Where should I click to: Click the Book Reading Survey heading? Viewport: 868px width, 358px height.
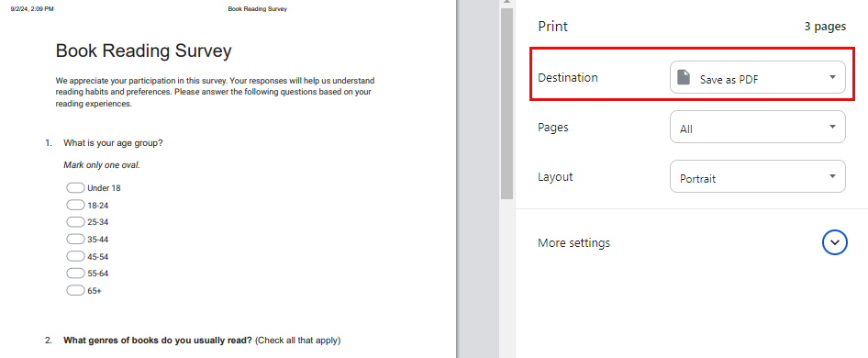click(x=143, y=51)
